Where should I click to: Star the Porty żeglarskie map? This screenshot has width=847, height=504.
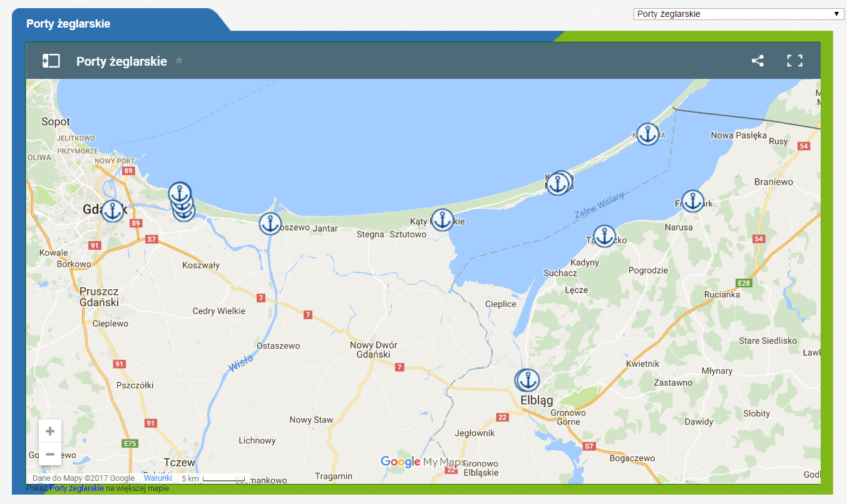pos(179,61)
